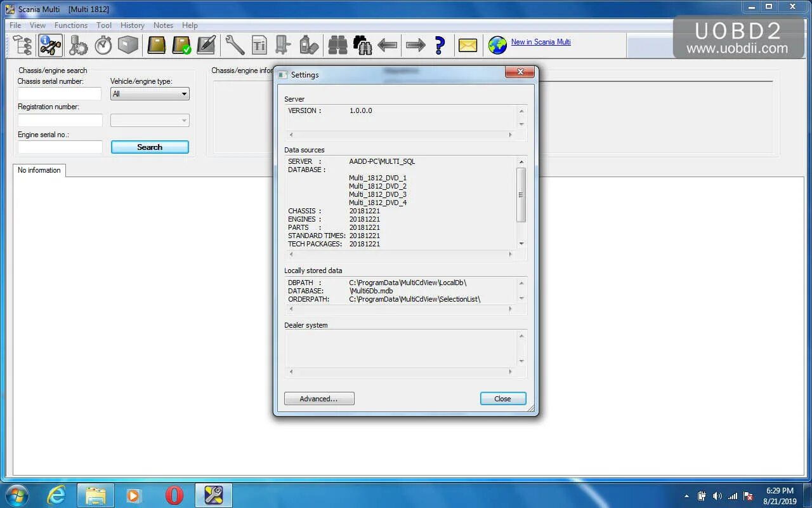Click the grey pump-shaped toolbar icon

click(x=283, y=45)
